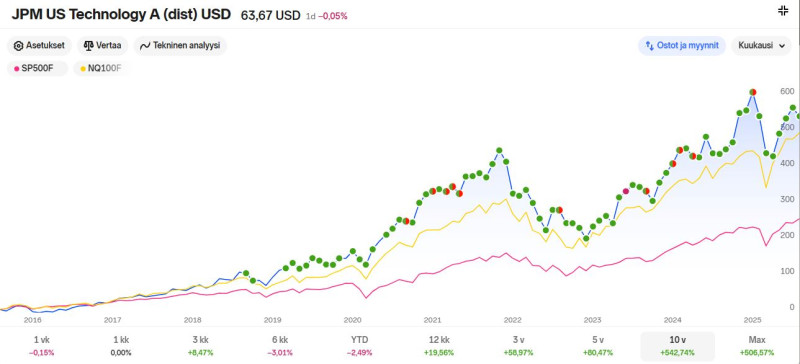Click the arrows icon in Ostot ja myynnit
800x364 pixels.
[649, 45]
